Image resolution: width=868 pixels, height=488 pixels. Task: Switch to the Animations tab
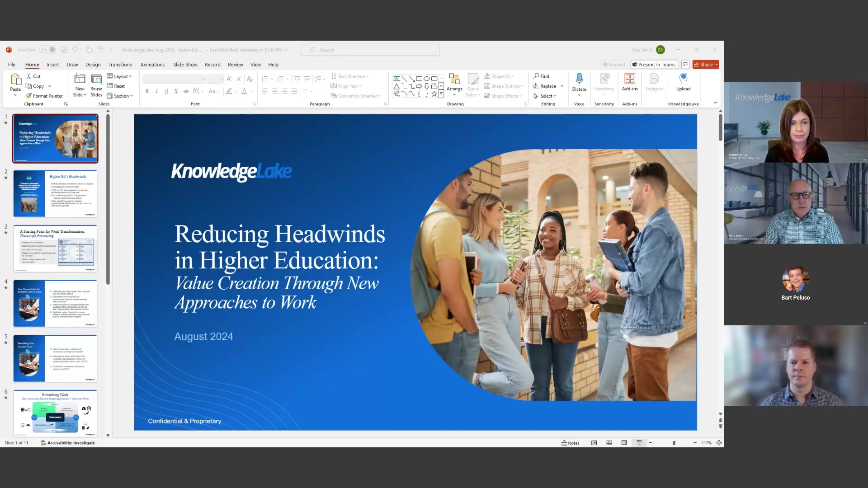click(x=152, y=65)
